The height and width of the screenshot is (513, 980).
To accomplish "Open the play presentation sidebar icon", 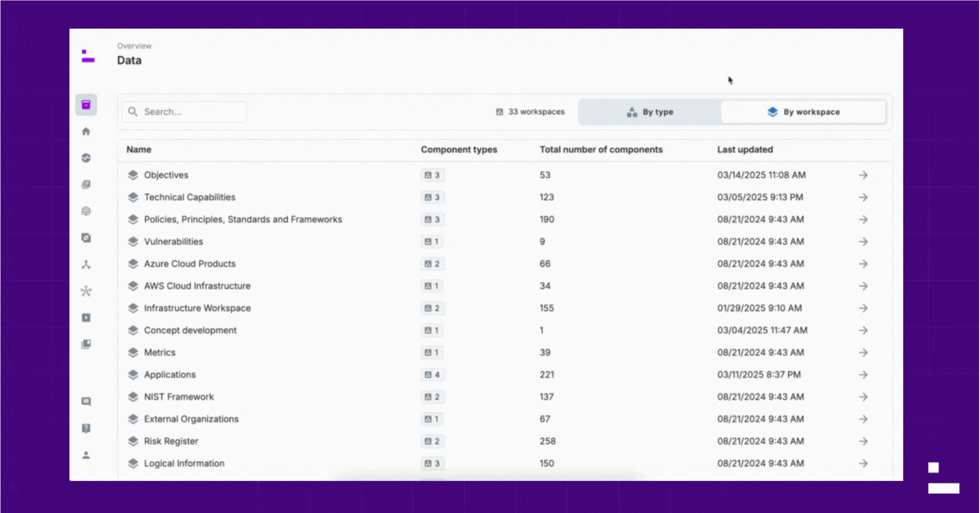I will tap(86, 318).
